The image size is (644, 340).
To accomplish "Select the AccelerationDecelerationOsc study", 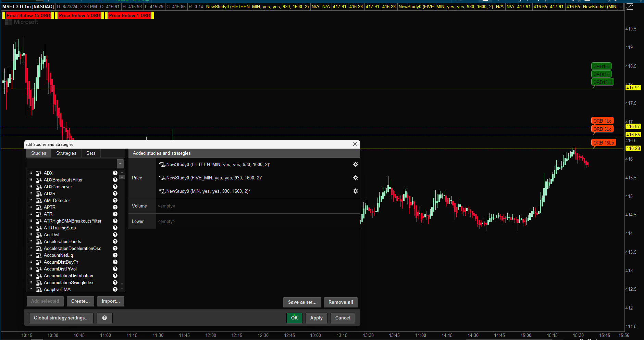I will [73, 248].
